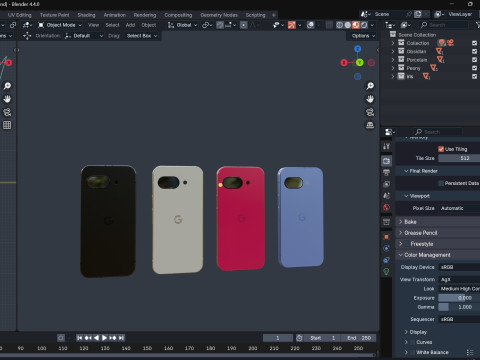
Task: Expand the Obsidian collection
Action: pyautogui.click(x=393, y=51)
